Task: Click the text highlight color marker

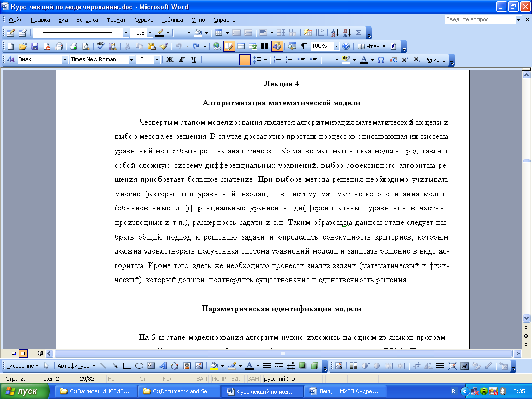Action: click(x=345, y=60)
